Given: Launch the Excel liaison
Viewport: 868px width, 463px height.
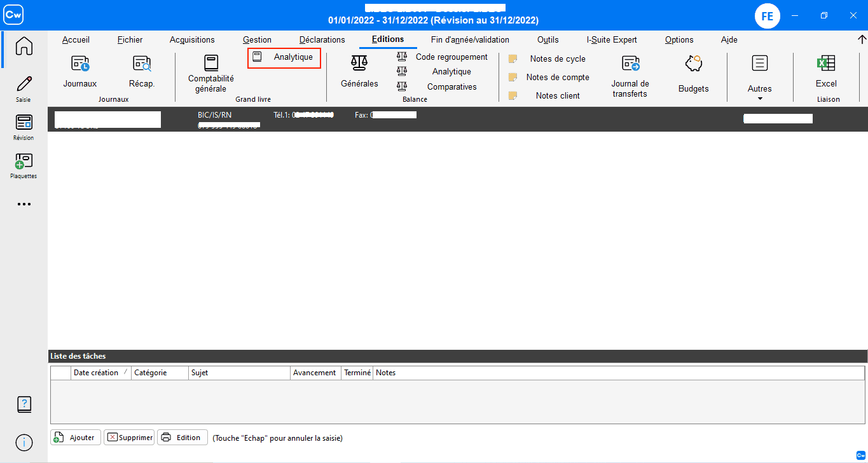Looking at the screenshot, I should click(x=826, y=71).
